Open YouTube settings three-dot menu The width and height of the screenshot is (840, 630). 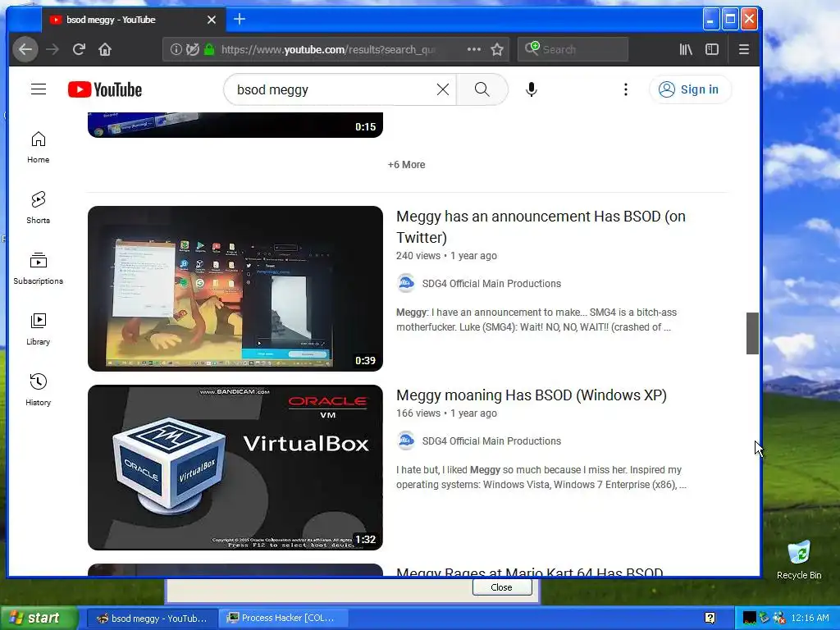(626, 89)
